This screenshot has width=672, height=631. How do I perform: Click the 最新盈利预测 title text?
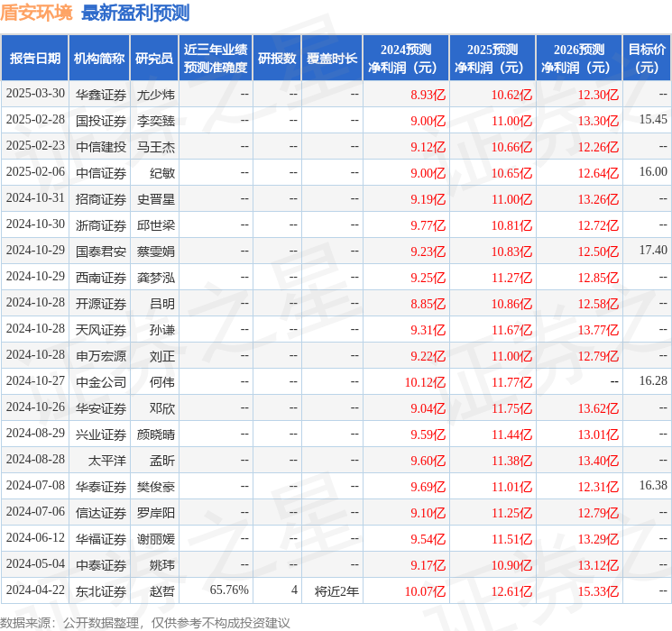coord(135,13)
